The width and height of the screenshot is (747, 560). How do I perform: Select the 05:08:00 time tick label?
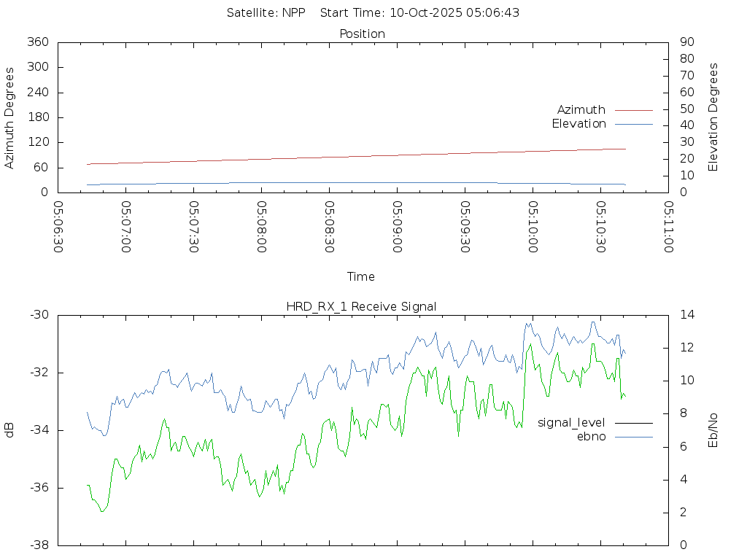[x=262, y=227]
